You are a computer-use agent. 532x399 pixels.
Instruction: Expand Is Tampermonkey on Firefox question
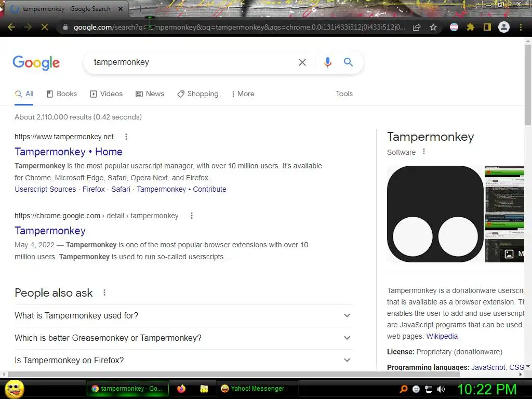[184, 360]
